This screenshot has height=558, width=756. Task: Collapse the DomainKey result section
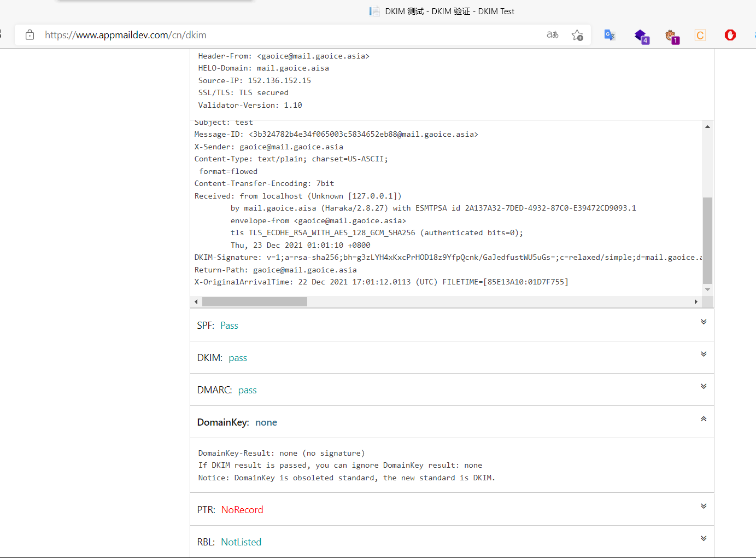[704, 419]
